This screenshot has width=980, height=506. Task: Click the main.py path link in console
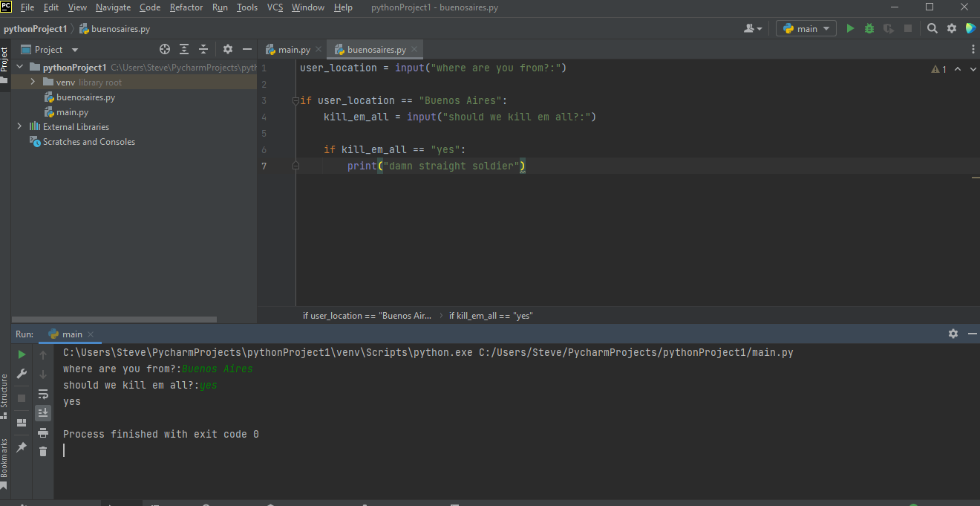636,352
